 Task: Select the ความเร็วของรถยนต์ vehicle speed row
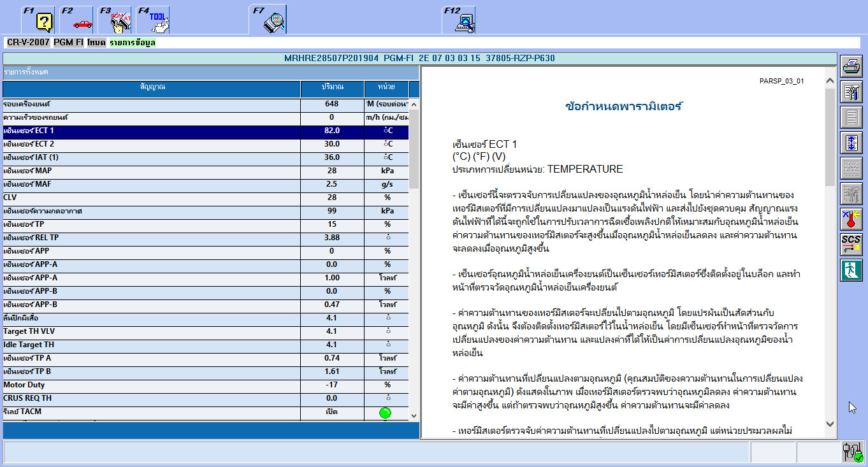(x=205, y=118)
